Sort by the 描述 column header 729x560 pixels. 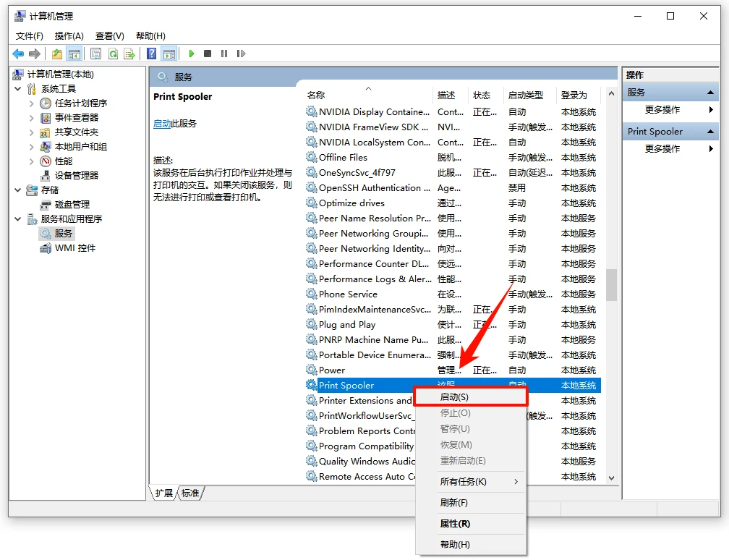click(451, 95)
